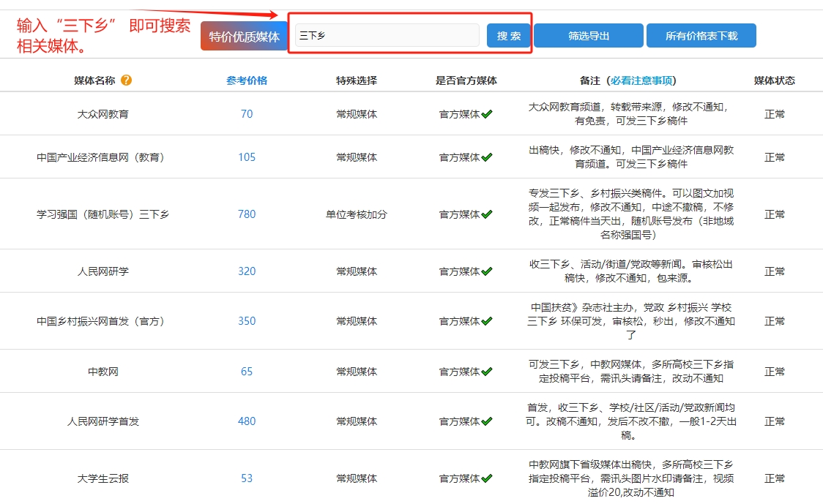Screen dimensions: 823x504
Task: Click the 特殊选择 column header
Action: pyautogui.click(x=357, y=80)
